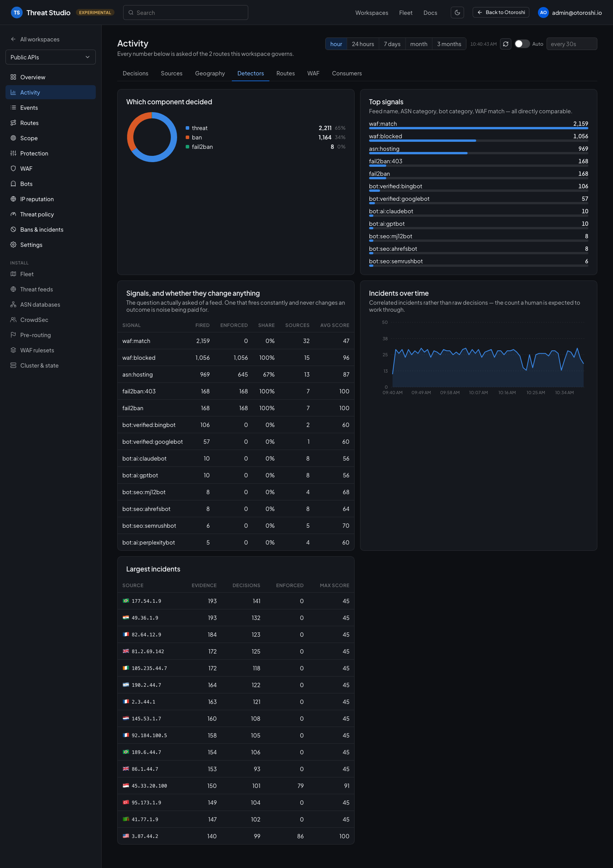Viewport: 613px width, 868px height.
Task: Switch to the Decisions tab
Action: tap(136, 73)
